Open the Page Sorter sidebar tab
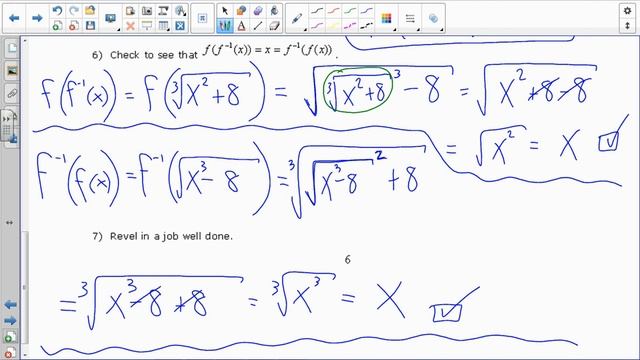Screen dimensions: 640x360 [12, 49]
